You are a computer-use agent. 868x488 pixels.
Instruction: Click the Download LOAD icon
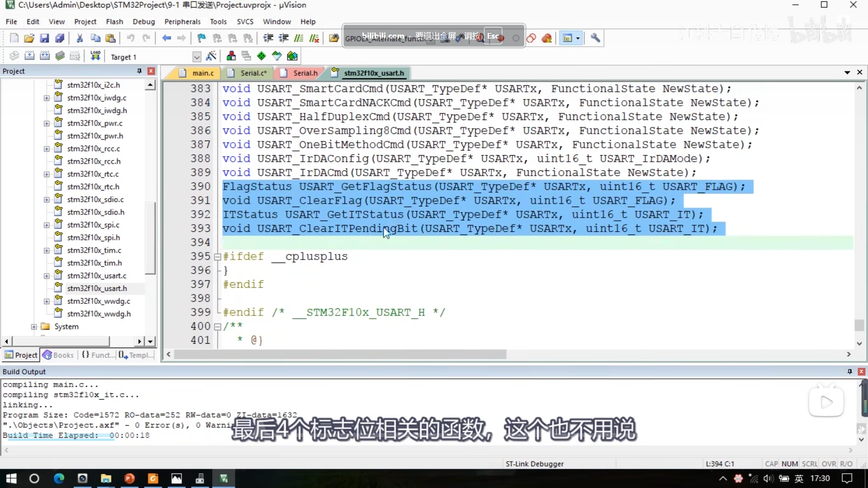(95, 56)
